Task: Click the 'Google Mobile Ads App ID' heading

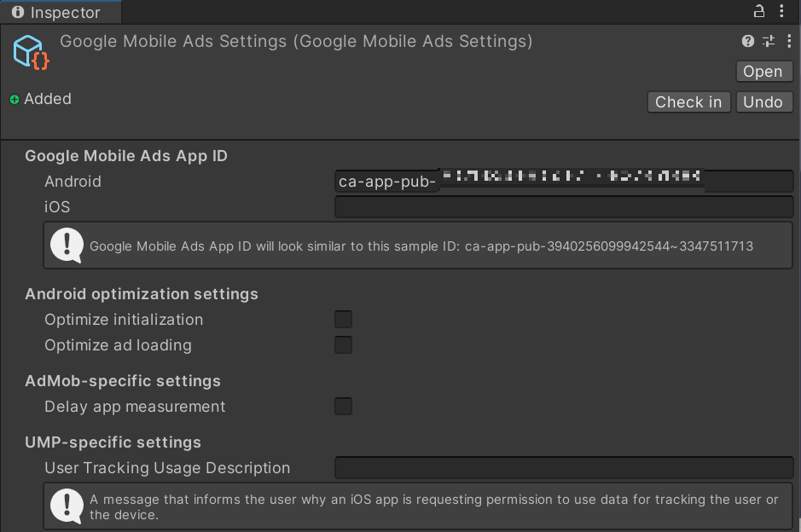Action: click(126, 156)
